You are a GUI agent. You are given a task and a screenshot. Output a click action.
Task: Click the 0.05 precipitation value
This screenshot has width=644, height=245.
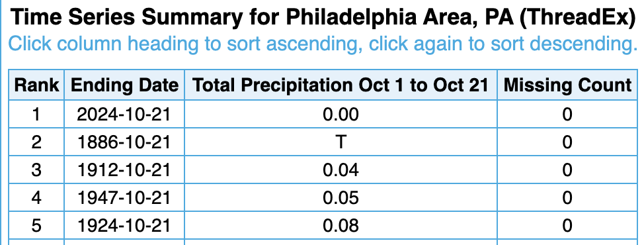(341, 198)
